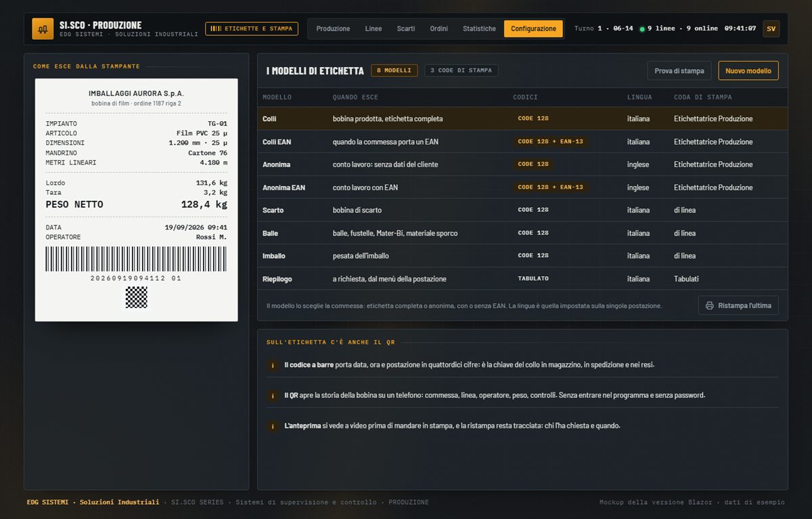
Task: Click the info icon beside Il QR note
Action: (x=273, y=396)
